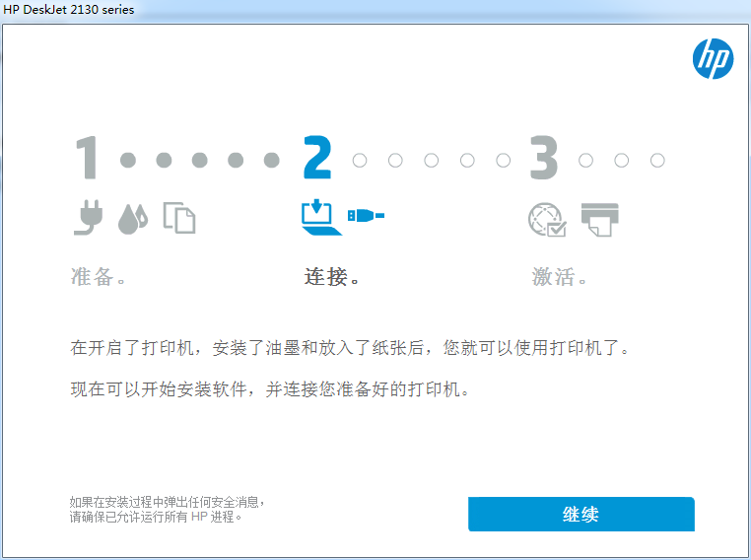Click the globe with checkmark activation icon
The width and height of the screenshot is (751, 560).
tap(547, 220)
